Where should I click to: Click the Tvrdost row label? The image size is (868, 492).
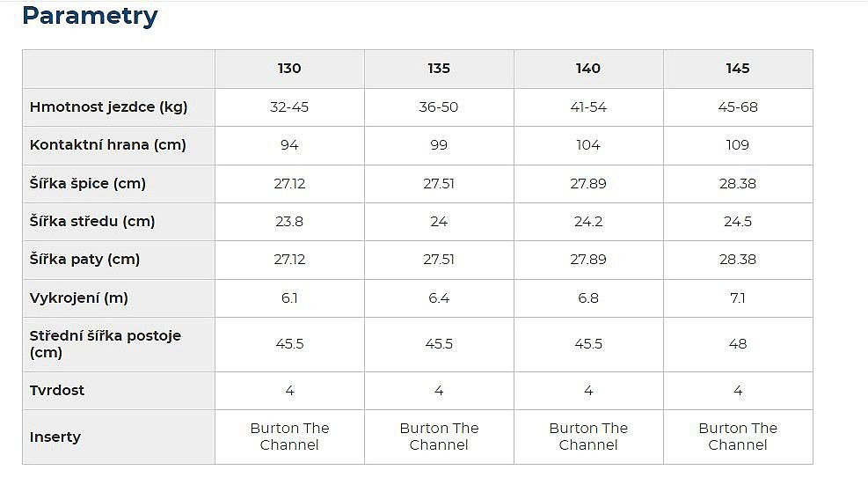click(x=57, y=391)
